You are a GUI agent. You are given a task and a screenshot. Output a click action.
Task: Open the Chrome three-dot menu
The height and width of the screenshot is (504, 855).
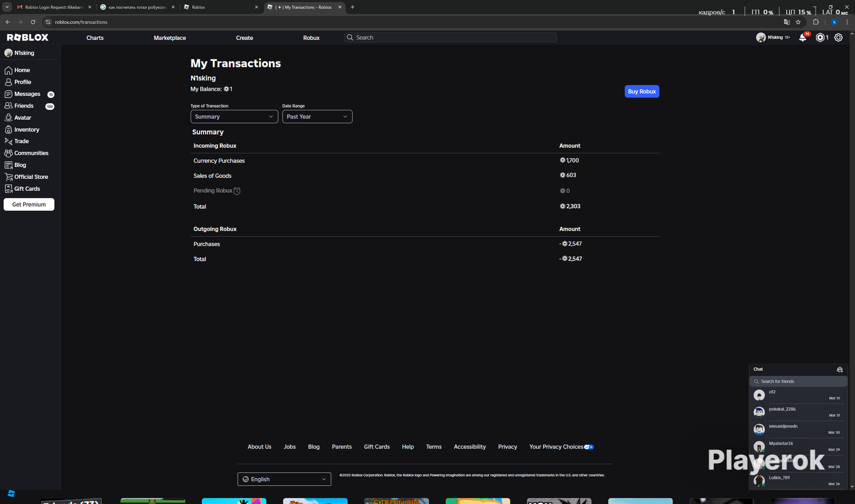847,22
